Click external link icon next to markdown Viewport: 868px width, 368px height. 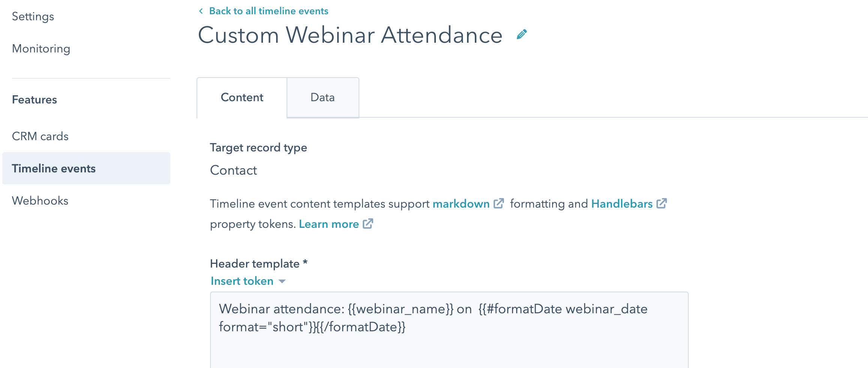499,203
